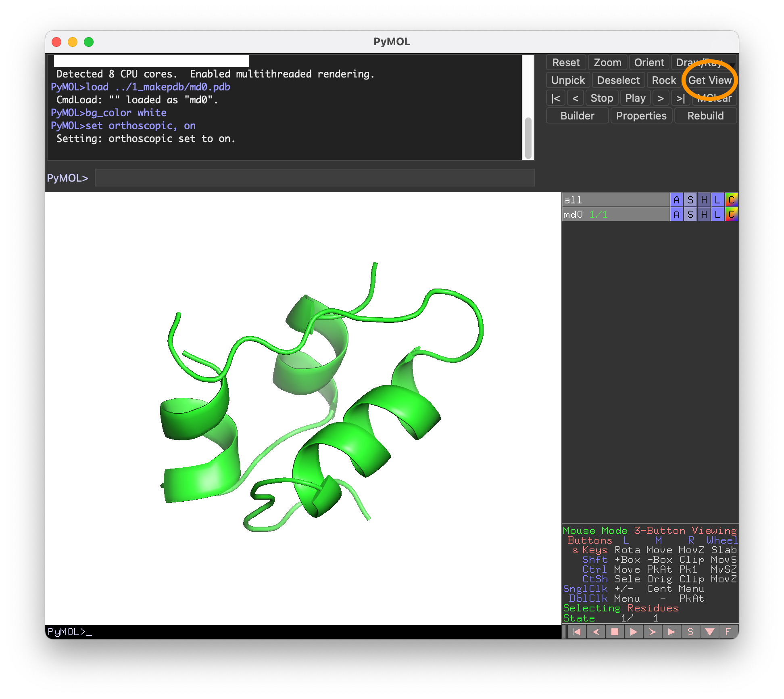
Task: Click the green fullscreen window button
Action: point(89,42)
